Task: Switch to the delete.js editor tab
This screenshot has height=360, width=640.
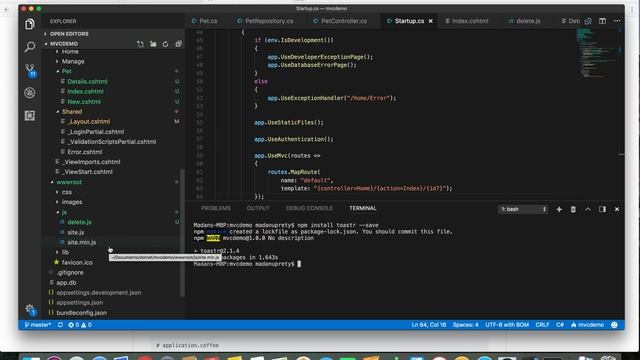Action: tap(525, 21)
